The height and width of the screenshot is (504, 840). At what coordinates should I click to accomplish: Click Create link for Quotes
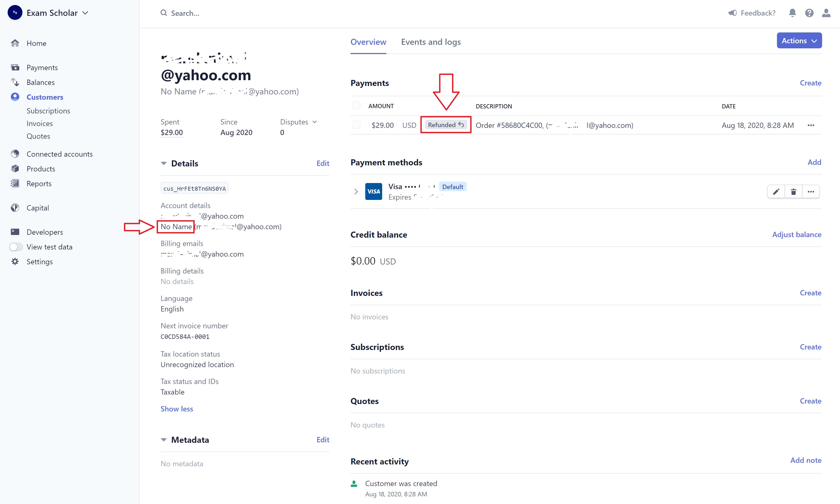(x=810, y=401)
